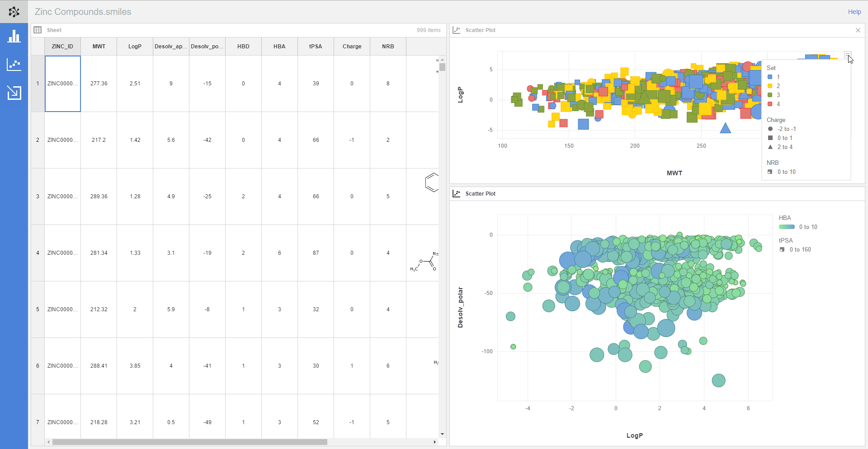Click the yellow Set 2 color swatch
The height and width of the screenshot is (449, 868).
click(770, 86)
